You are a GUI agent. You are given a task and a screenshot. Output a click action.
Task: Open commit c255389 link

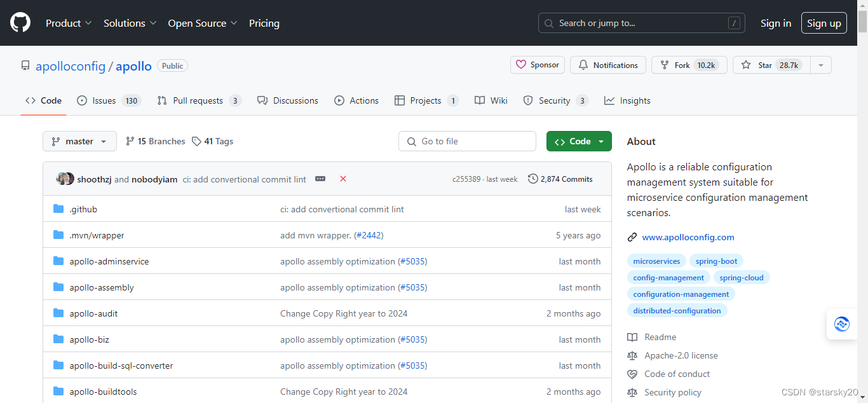click(466, 179)
